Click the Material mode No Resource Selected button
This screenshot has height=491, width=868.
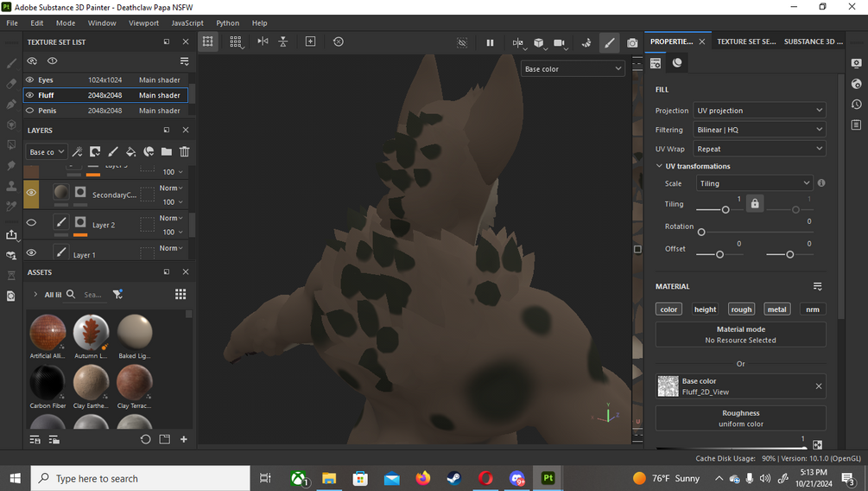pos(740,335)
